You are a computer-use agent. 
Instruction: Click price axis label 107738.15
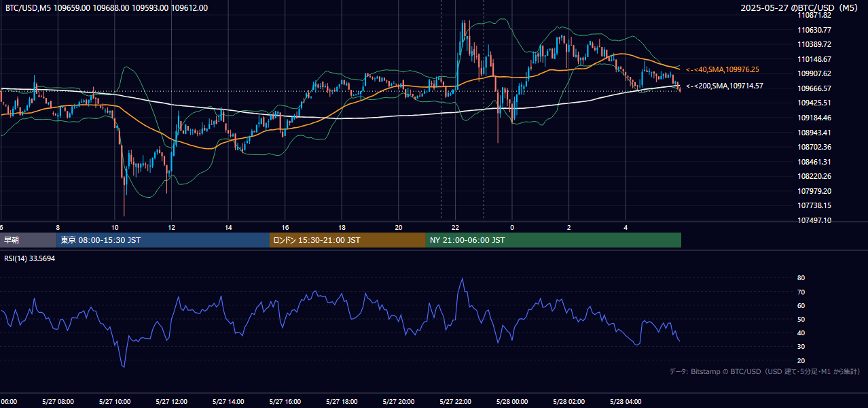tap(815, 205)
